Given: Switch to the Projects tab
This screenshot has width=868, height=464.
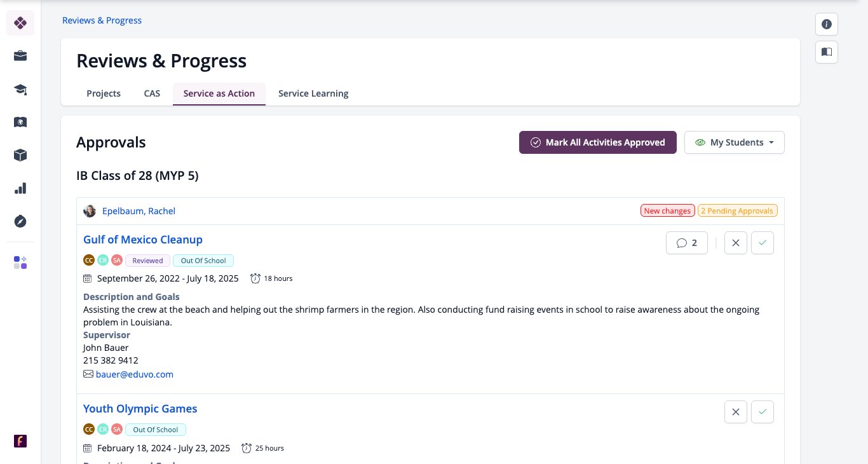Looking at the screenshot, I should coord(104,93).
